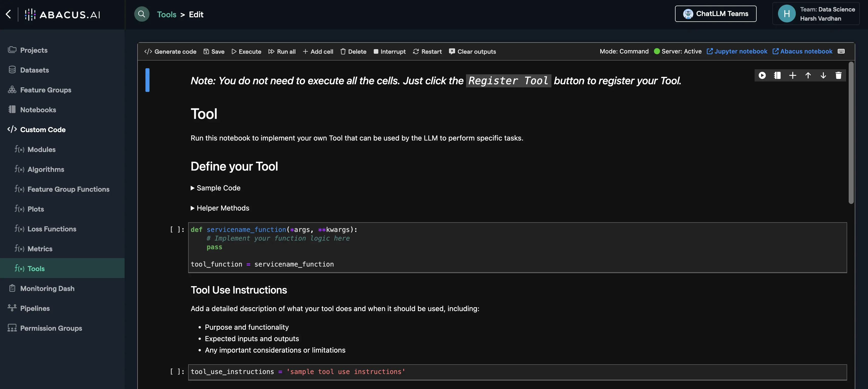868x389 pixels.
Task: Open the search magnifier icon
Action: (x=142, y=14)
